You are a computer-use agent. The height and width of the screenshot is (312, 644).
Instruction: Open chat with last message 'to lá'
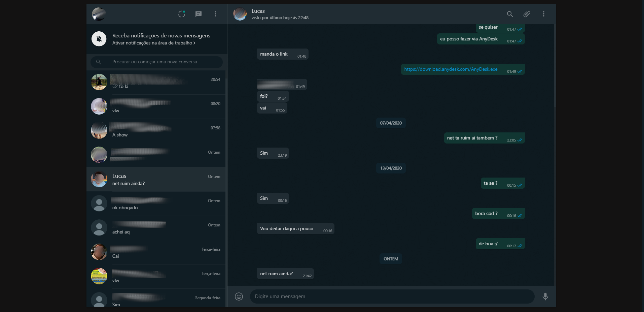[156, 82]
